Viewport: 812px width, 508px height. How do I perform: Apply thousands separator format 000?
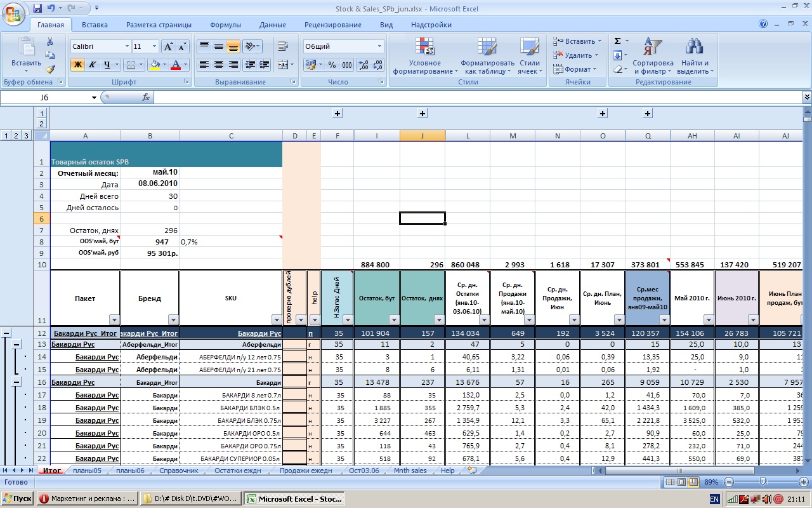click(x=347, y=65)
